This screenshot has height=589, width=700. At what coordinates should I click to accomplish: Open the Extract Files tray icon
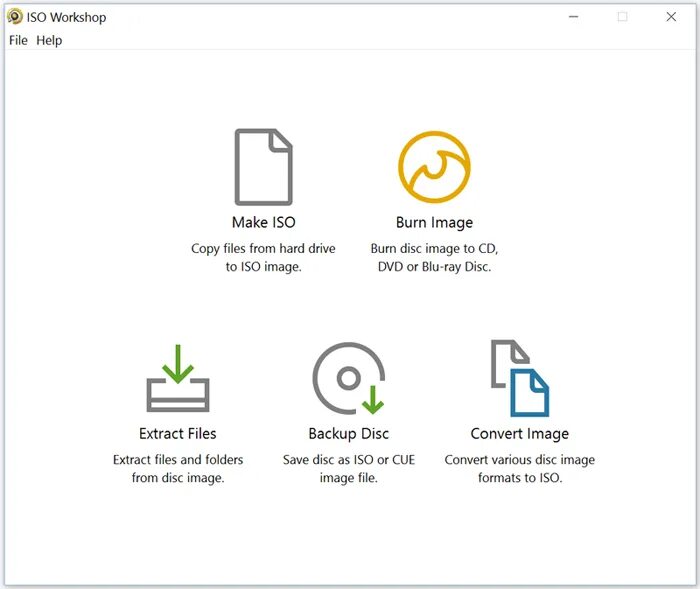(178, 378)
